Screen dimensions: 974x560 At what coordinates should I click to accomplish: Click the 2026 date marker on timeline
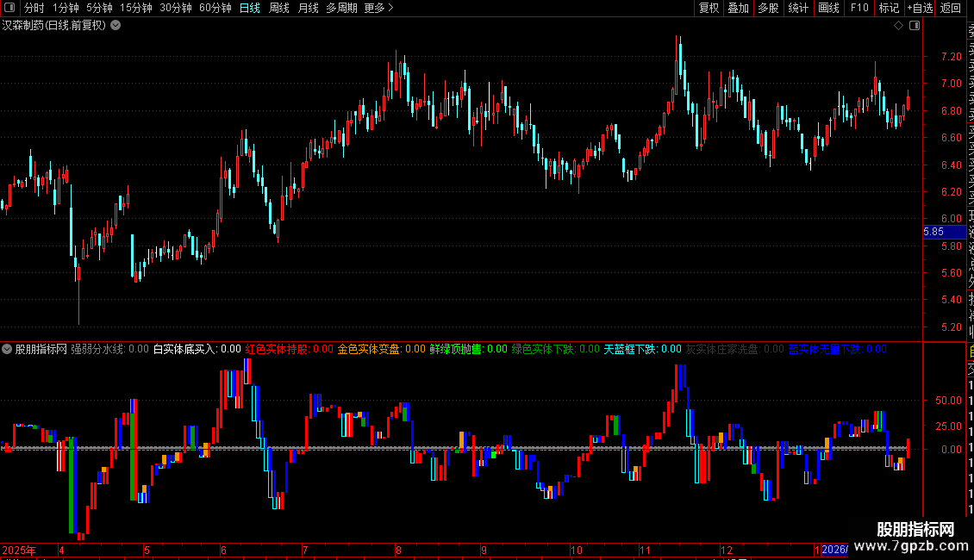tap(834, 550)
